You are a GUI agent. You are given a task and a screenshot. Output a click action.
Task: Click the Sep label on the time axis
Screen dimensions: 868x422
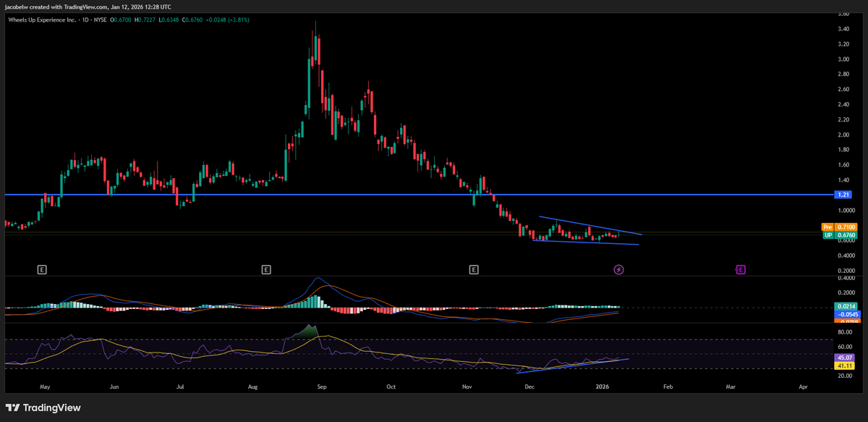pyautogui.click(x=323, y=387)
